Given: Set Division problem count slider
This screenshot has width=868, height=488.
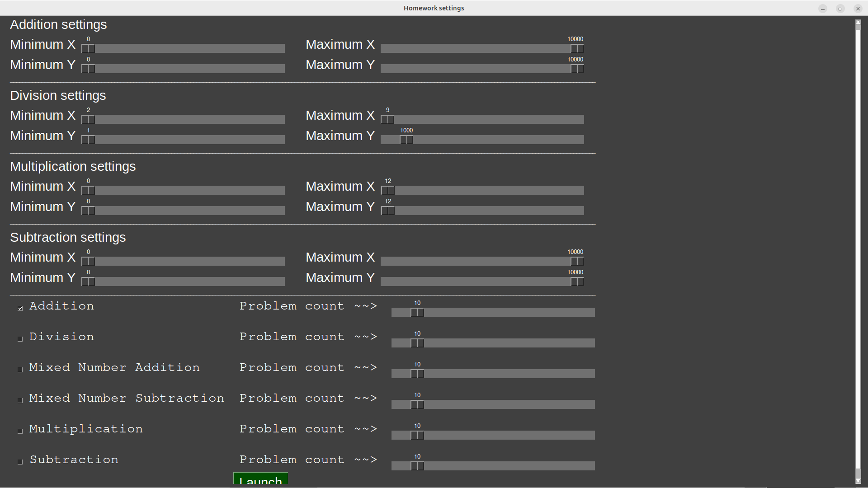Looking at the screenshot, I should [x=418, y=343].
